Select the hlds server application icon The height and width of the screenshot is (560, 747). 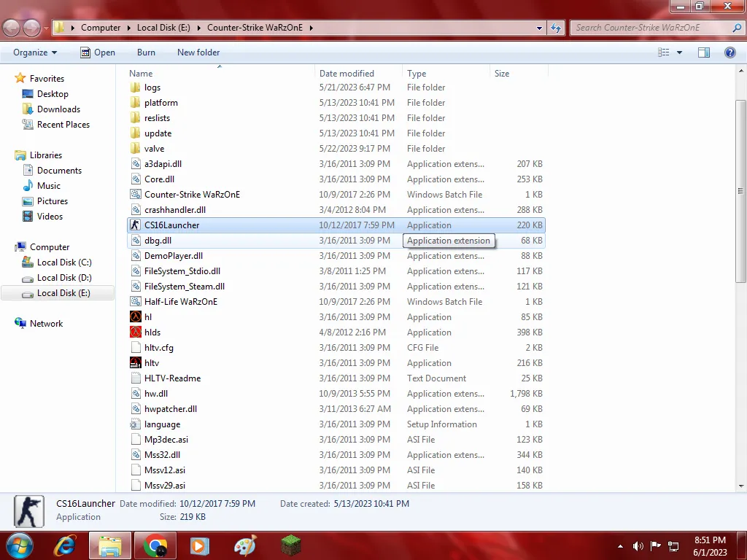(x=135, y=332)
